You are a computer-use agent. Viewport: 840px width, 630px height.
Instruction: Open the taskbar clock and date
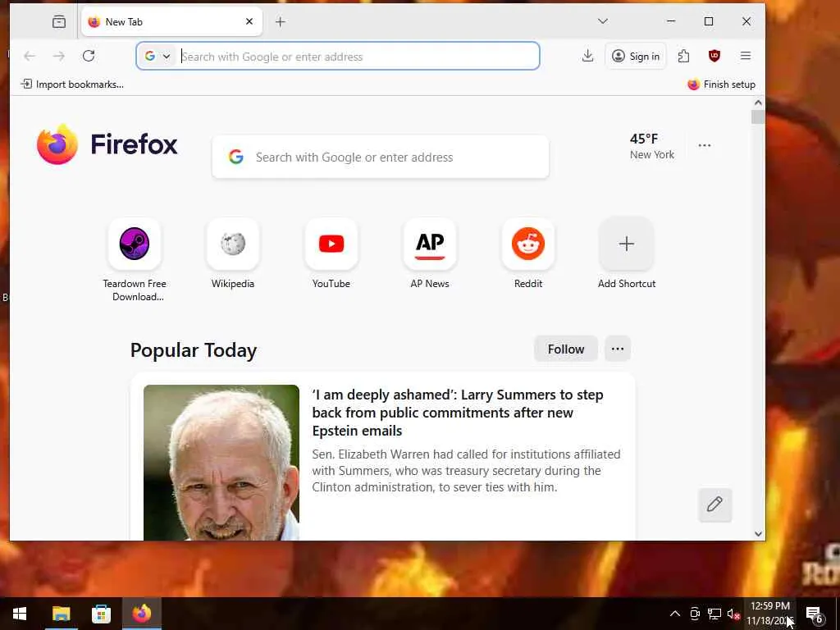coord(769,614)
